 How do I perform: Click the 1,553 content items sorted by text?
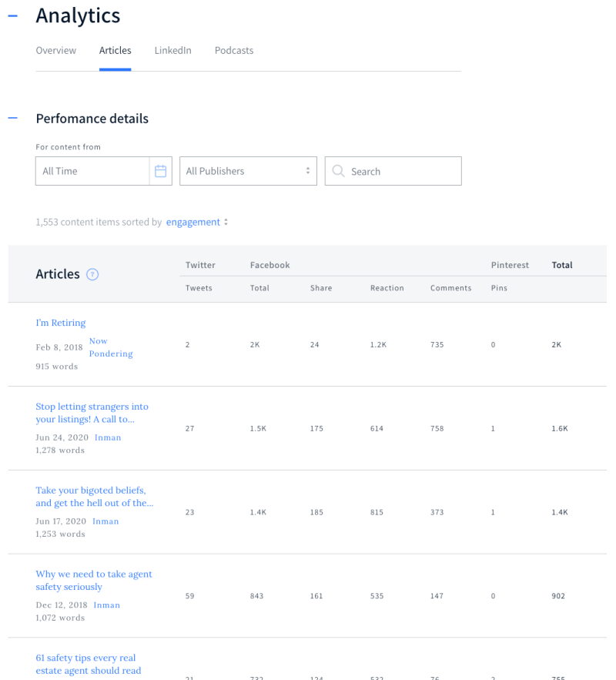pos(99,222)
